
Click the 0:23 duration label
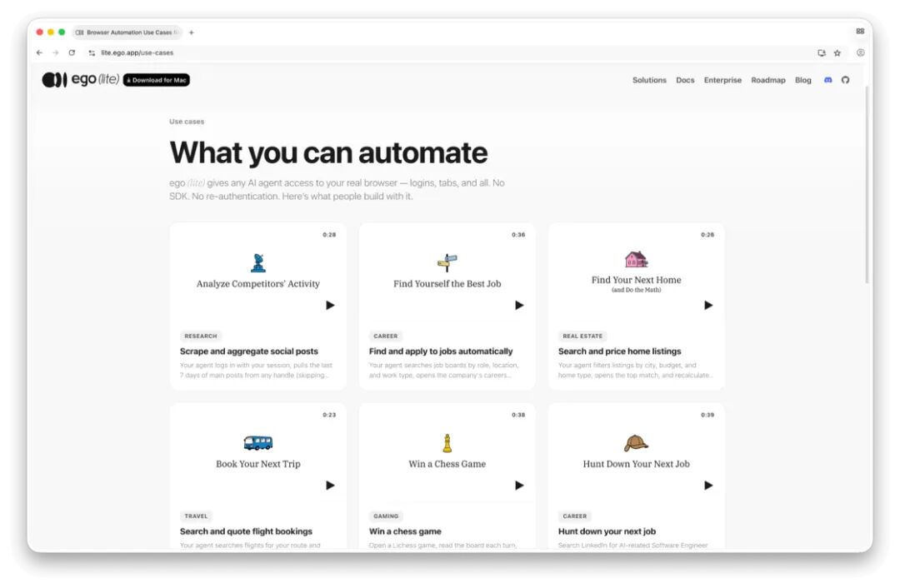(329, 415)
